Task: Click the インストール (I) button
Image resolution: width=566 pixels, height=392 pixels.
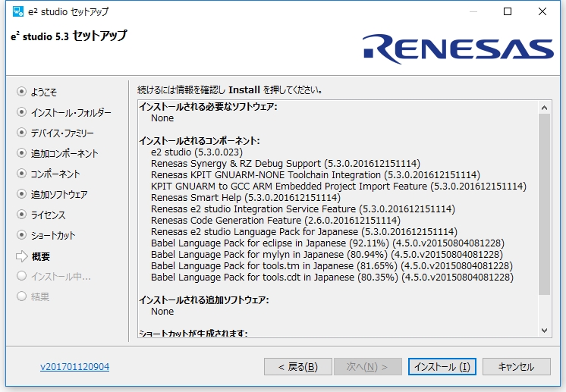Action: 442,367
